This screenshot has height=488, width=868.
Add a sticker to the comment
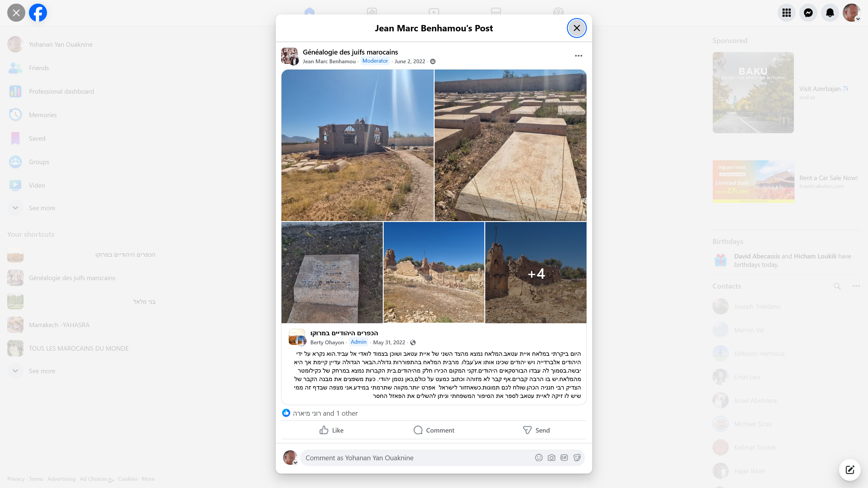click(x=577, y=458)
